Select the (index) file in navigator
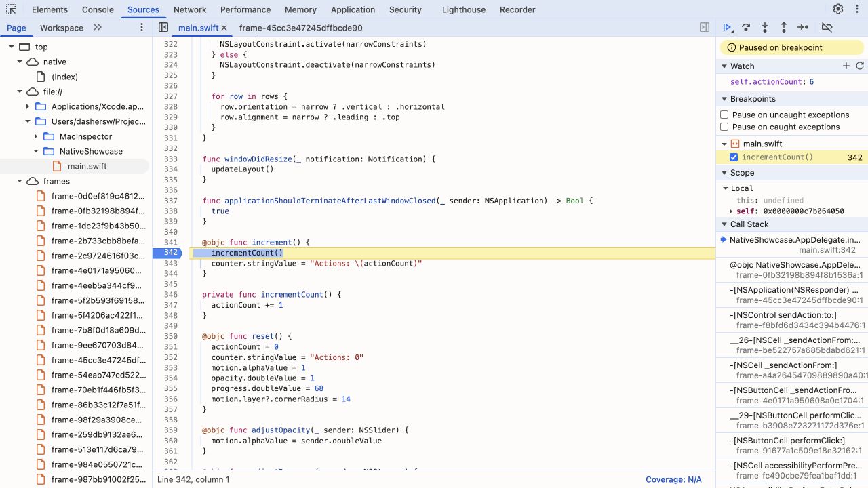 [64, 77]
